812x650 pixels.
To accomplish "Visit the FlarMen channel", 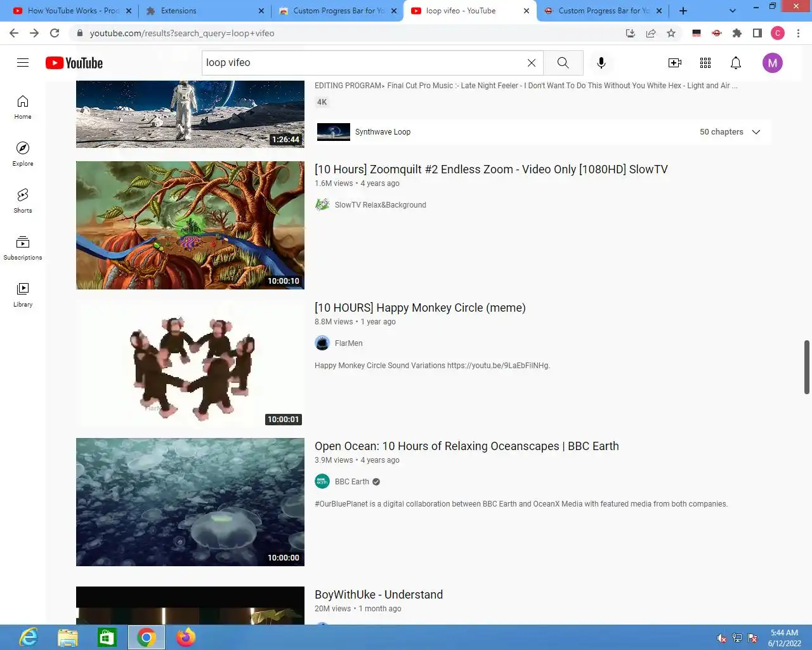I will [x=349, y=343].
